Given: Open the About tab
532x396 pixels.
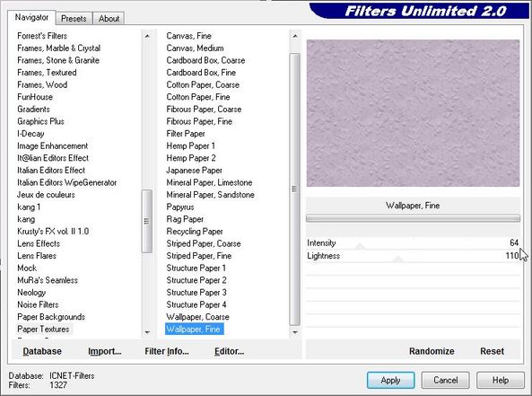Looking at the screenshot, I should [x=109, y=18].
